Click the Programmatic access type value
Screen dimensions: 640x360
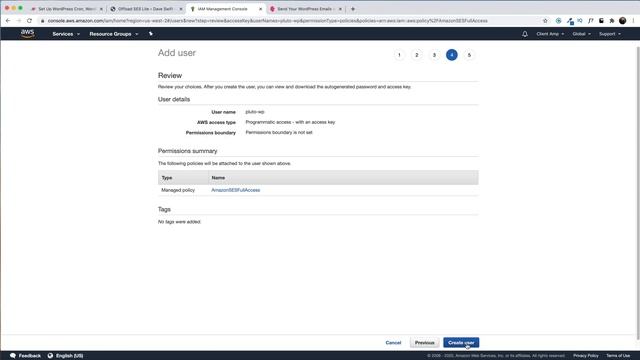(x=290, y=122)
